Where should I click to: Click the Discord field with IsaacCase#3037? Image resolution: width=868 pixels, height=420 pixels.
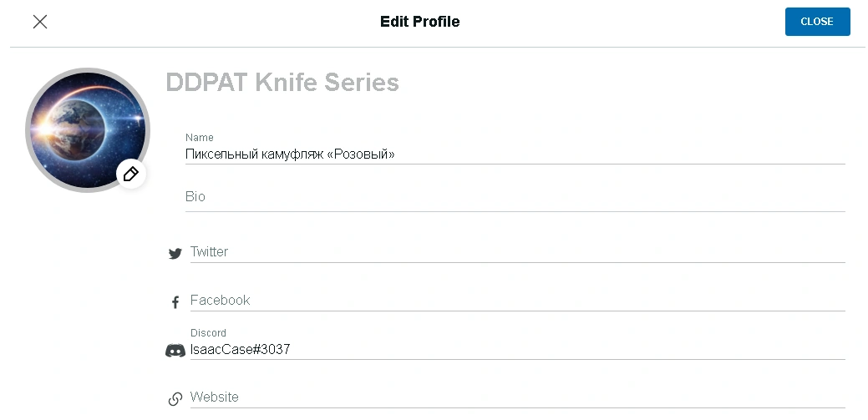point(517,350)
